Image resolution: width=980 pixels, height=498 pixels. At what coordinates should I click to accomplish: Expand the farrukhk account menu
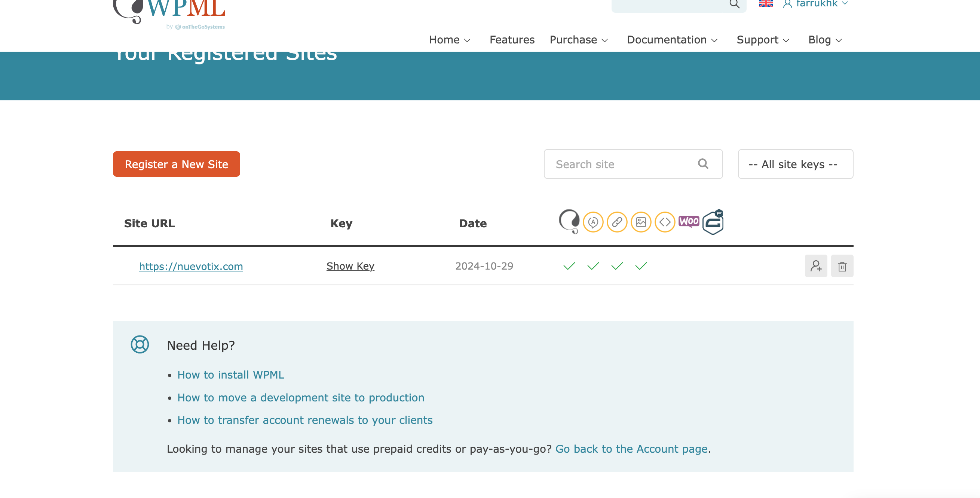point(816,4)
